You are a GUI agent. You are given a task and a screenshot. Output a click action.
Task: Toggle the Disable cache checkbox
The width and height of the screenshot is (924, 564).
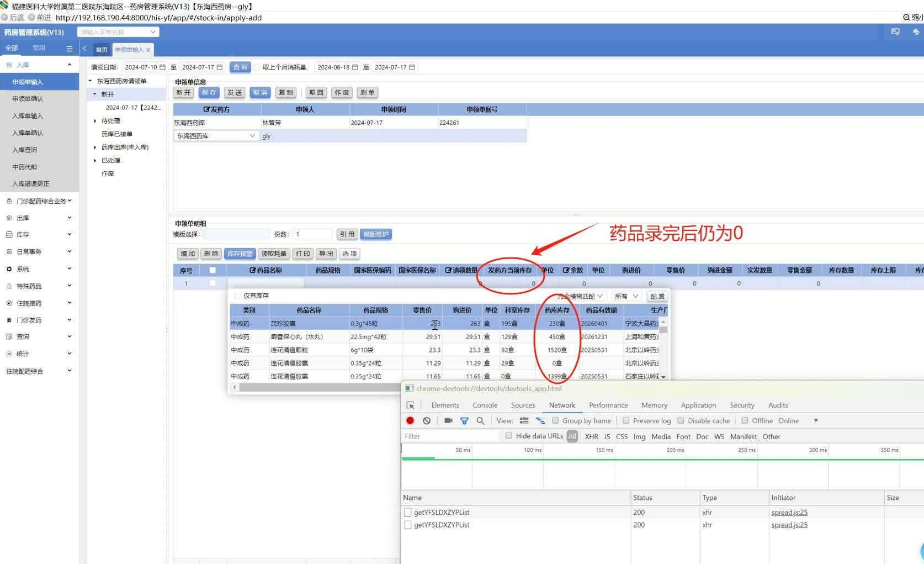pos(681,420)
